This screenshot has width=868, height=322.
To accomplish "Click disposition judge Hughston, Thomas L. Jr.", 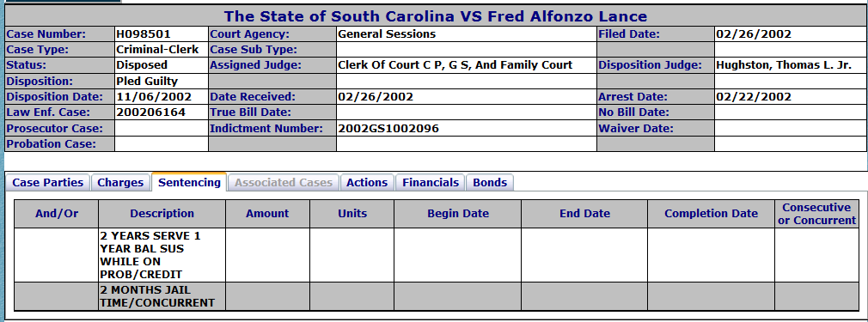I will pyautogui.click(x=783, y=64).
